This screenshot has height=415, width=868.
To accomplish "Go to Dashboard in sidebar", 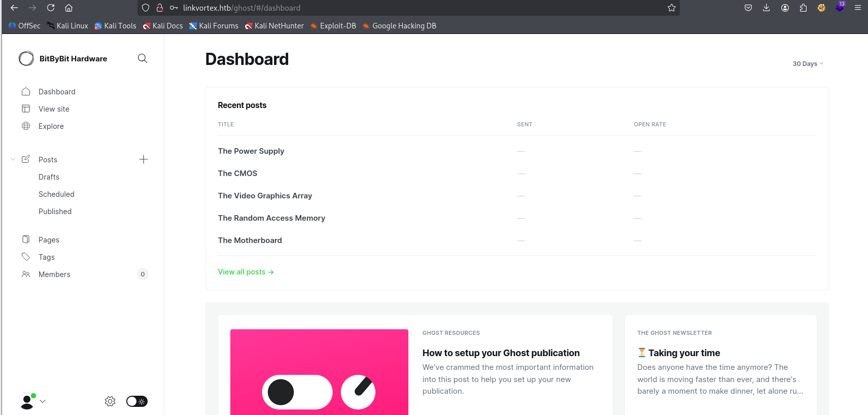I will [x=57, y=92].
